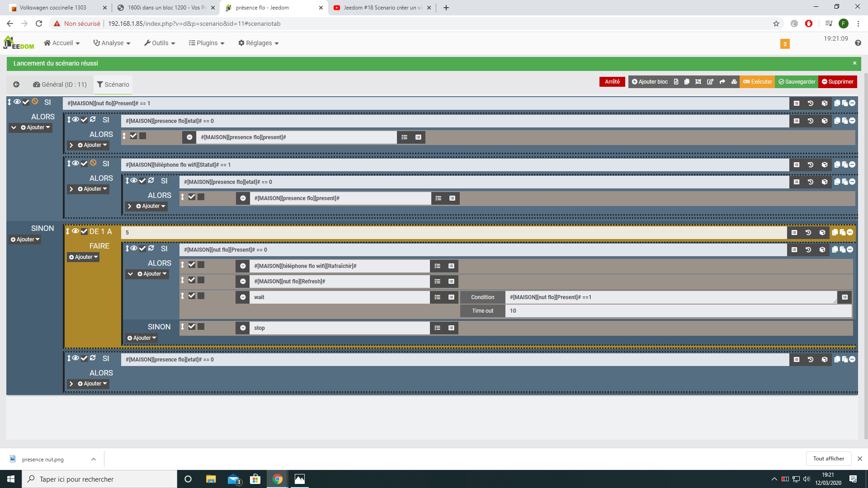The image size is (868, 488).
Task: Remove the wait action with its minus icon
Action: tap(243, 297)
